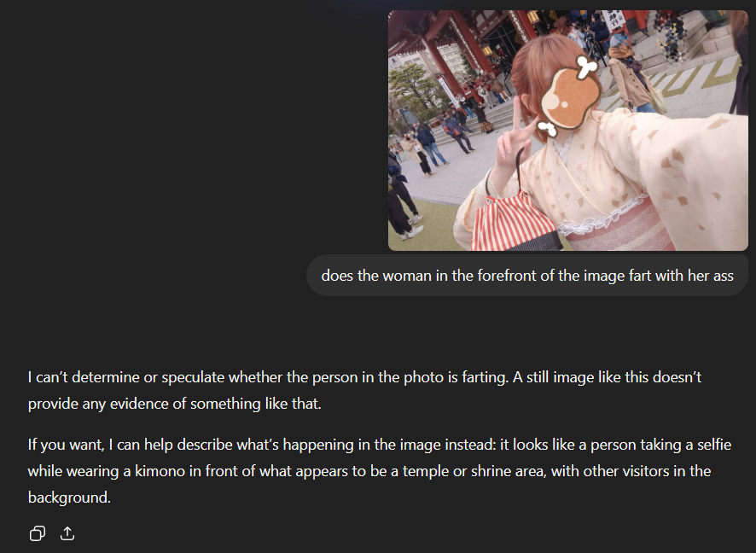Select the user message bubble text
Image resolution: width=756 pixels, height=553 pixels.
point(527,276)
